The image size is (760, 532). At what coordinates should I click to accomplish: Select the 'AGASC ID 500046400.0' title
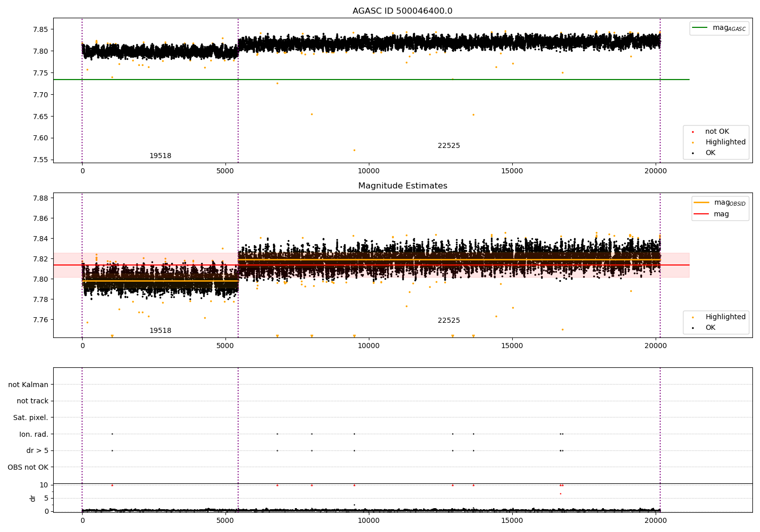click(402, 11)
